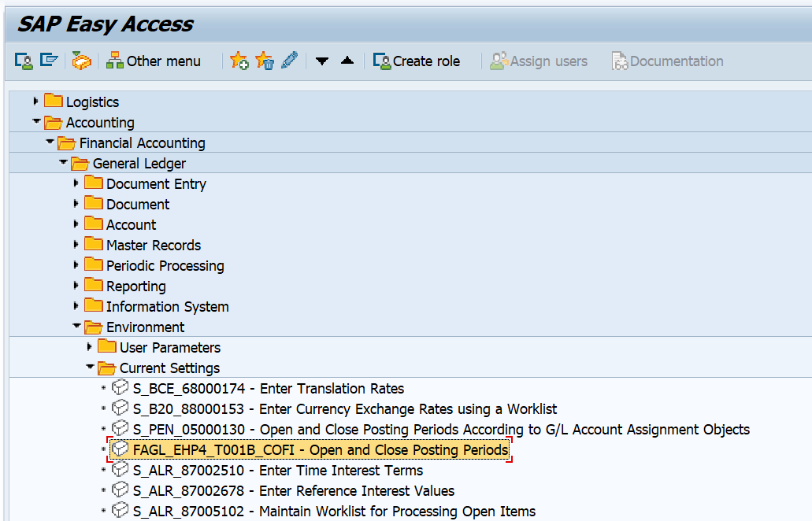Open SAP Business Workplace icon
Image resolution: width=812 pixels, height=521 pixels.
point(81,61)
